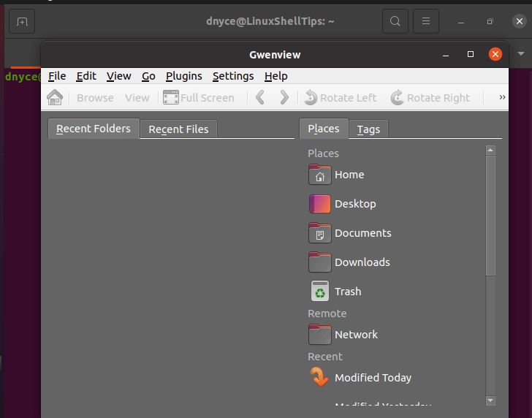
Task: Click the new tab icon in terminal window
Action: coord(22,21)
